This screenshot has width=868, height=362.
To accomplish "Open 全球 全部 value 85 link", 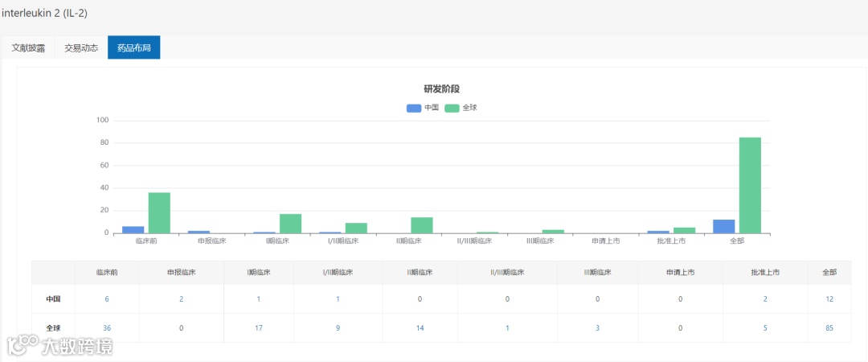I will (829, 327).
